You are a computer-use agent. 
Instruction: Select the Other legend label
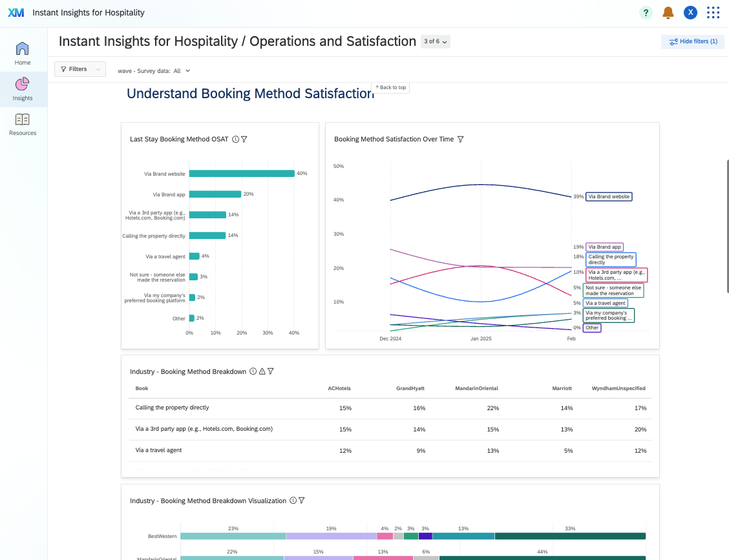pos(592,327)
